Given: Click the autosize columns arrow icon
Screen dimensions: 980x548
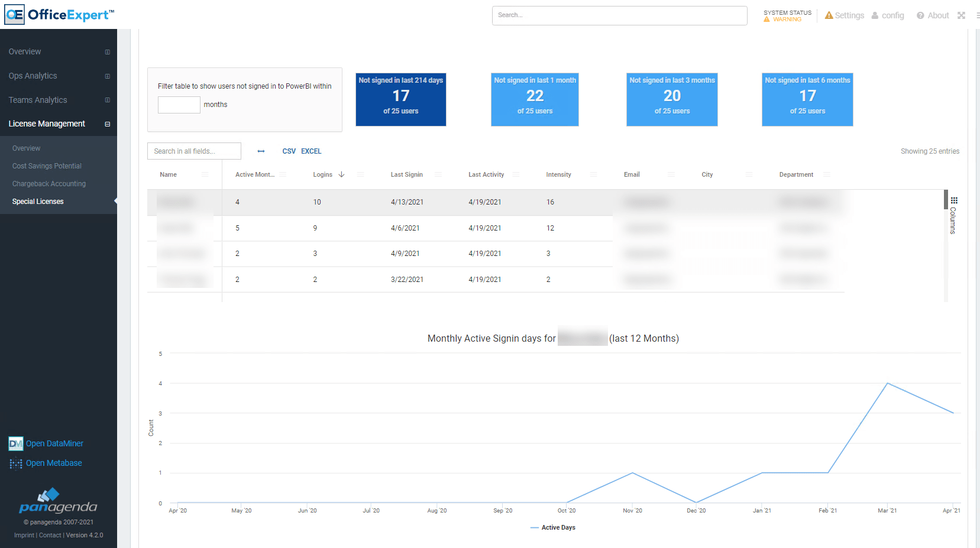Looking at the screenshot, I should (x=261, y=151).
